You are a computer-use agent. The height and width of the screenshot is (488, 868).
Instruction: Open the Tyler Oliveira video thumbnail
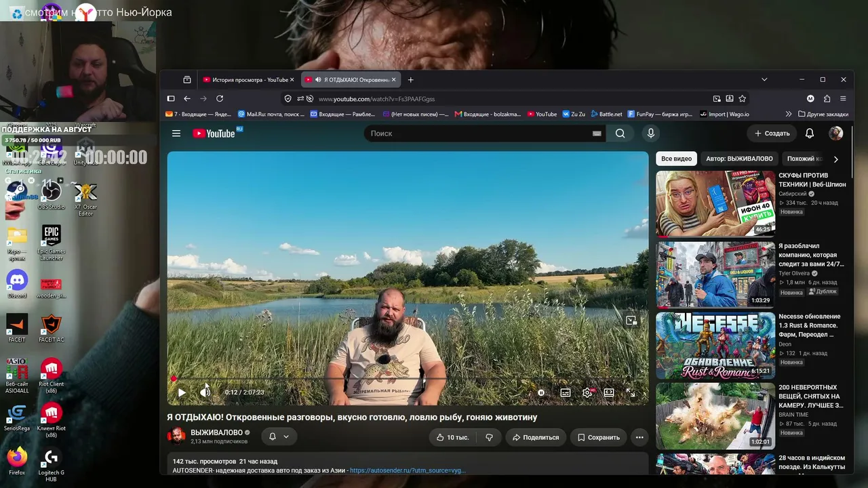(x=715, y=274)
